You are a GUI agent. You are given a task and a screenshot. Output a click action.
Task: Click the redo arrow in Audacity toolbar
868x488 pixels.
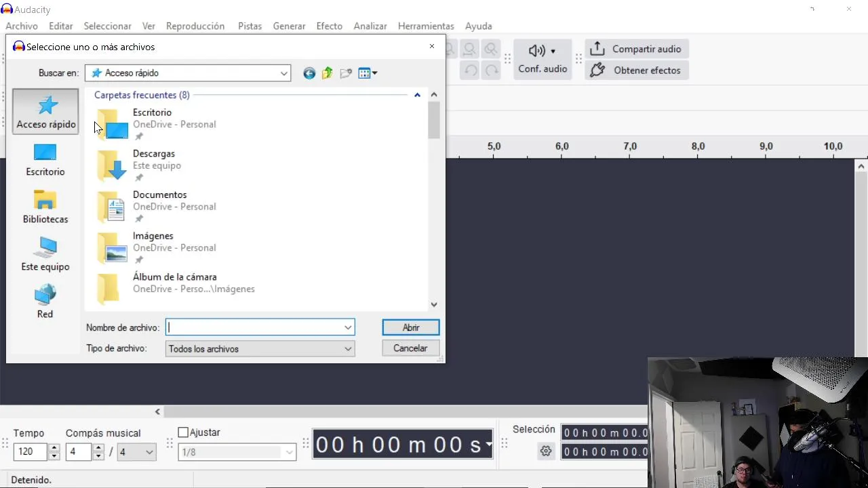491,70
